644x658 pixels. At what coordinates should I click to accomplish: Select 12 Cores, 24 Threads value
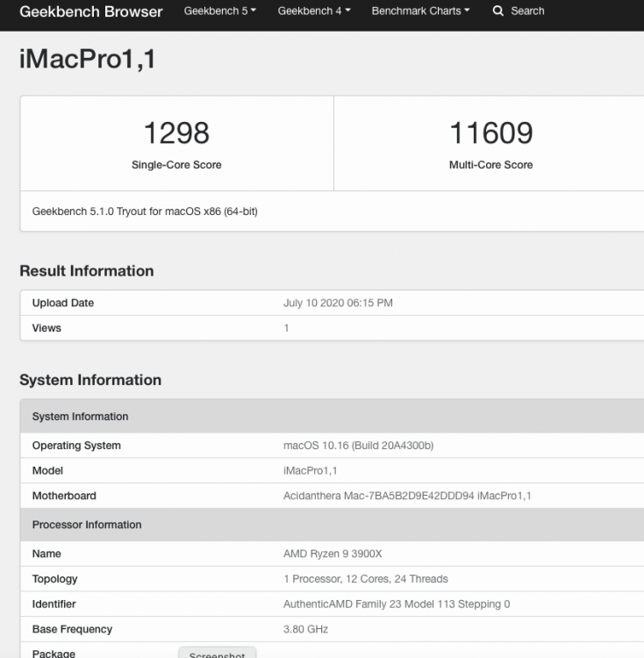(365, 579)
